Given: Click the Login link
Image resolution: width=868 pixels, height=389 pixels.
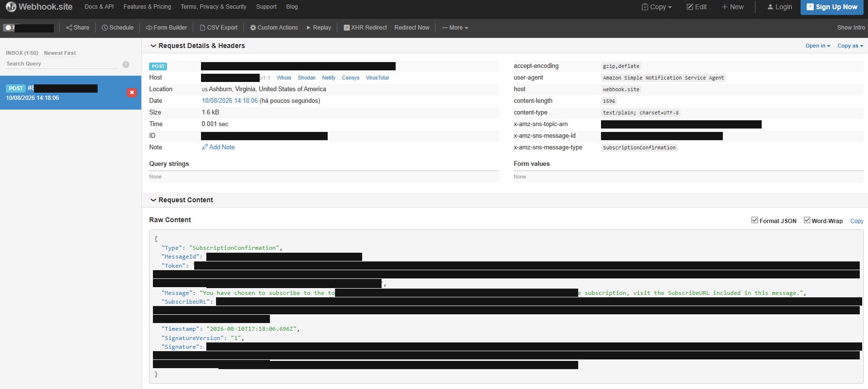Looking at the screenshot, I should (x=780, y=7).
